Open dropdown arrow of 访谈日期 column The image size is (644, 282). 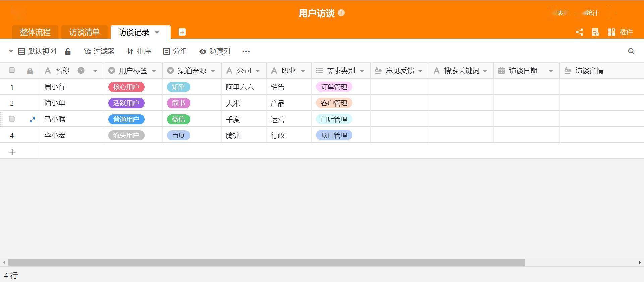pyautogui.click(x=551, y=71)
